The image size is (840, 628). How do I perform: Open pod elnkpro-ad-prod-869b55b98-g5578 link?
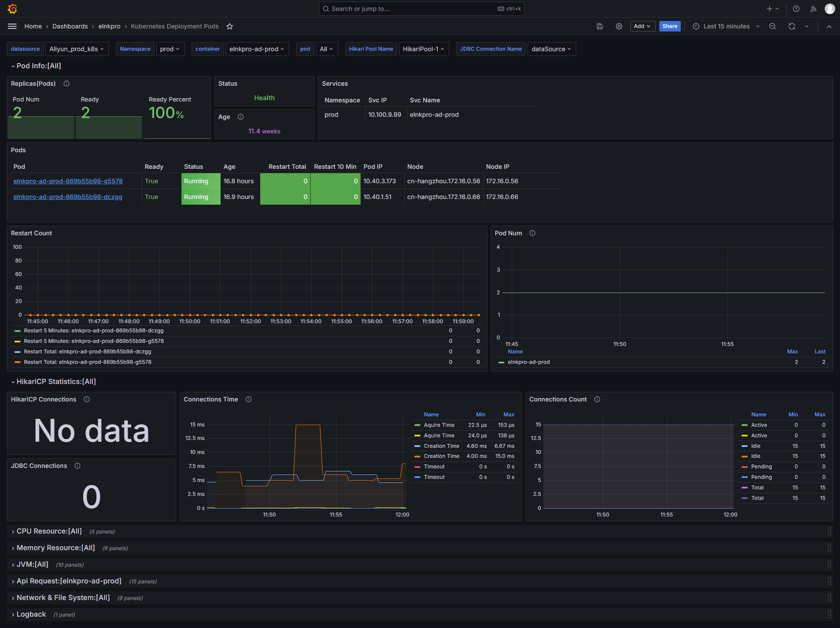68,181
